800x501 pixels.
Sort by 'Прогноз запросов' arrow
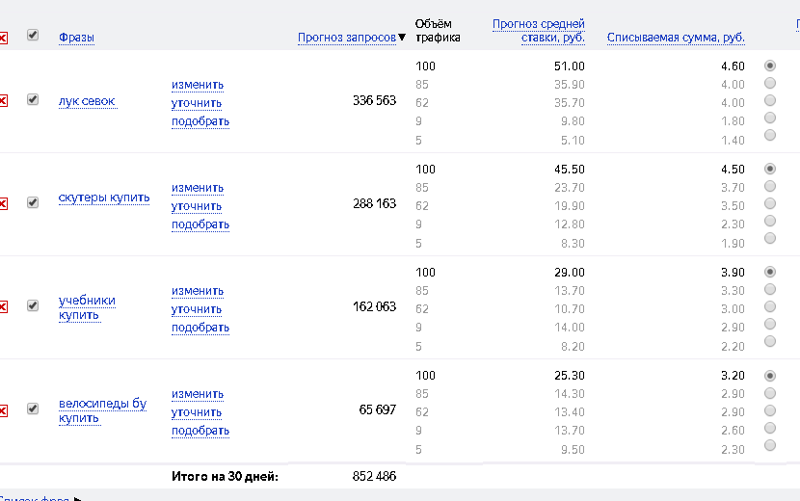tap(402, 37)
